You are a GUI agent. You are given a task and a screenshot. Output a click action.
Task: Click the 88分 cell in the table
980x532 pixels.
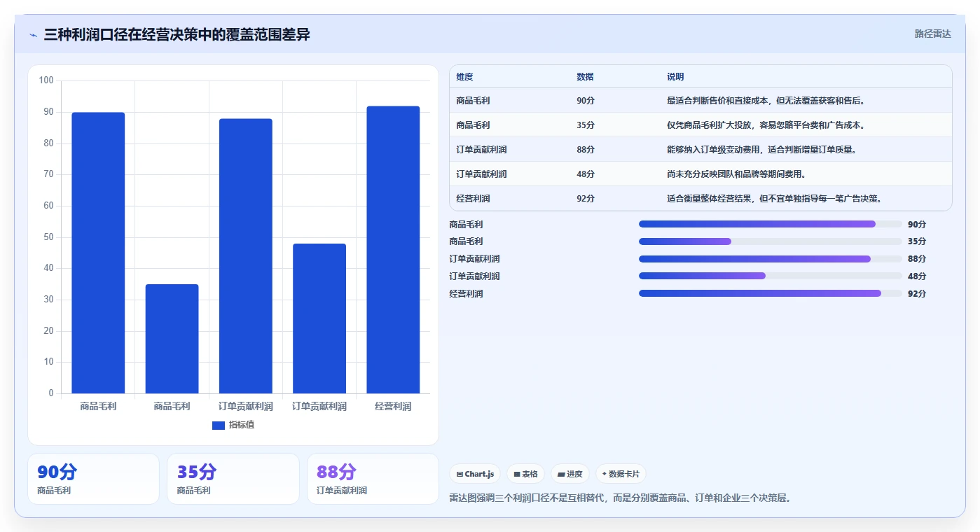(586, 150)
